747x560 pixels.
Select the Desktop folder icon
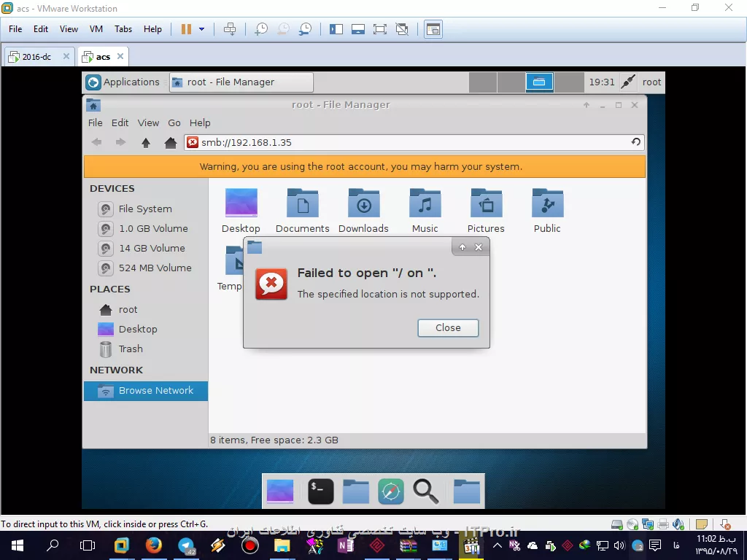pyautogui.click(x=241, y=210)
